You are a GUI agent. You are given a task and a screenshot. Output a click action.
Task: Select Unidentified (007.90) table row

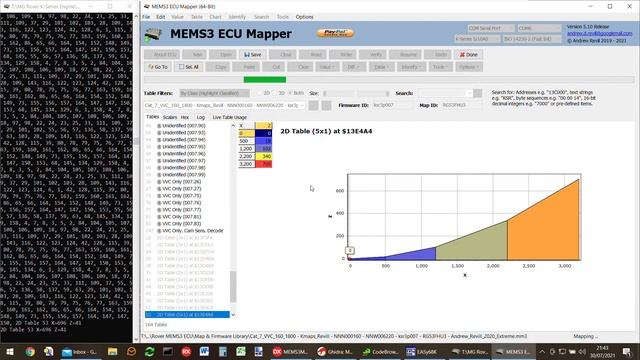coord(184,126)
